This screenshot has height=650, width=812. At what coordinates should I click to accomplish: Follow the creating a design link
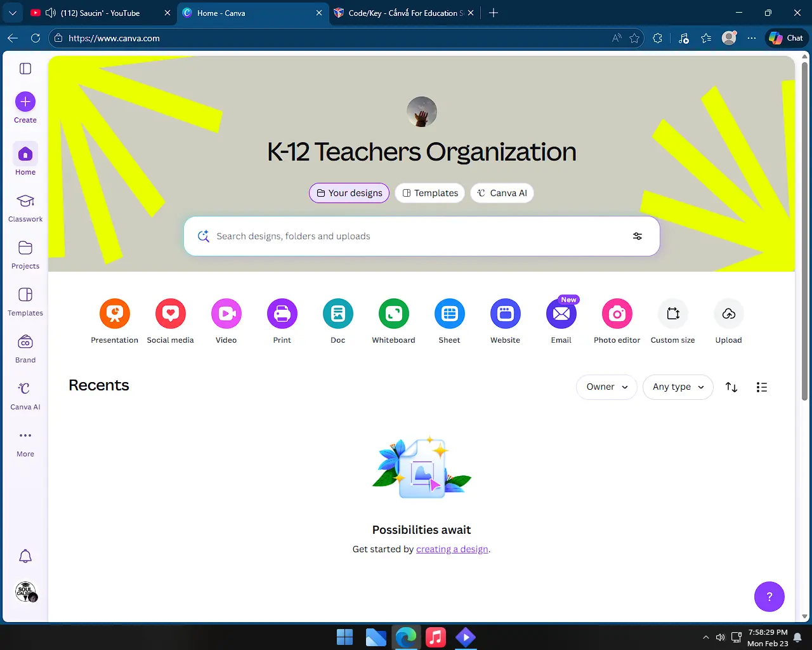(452, 549)
